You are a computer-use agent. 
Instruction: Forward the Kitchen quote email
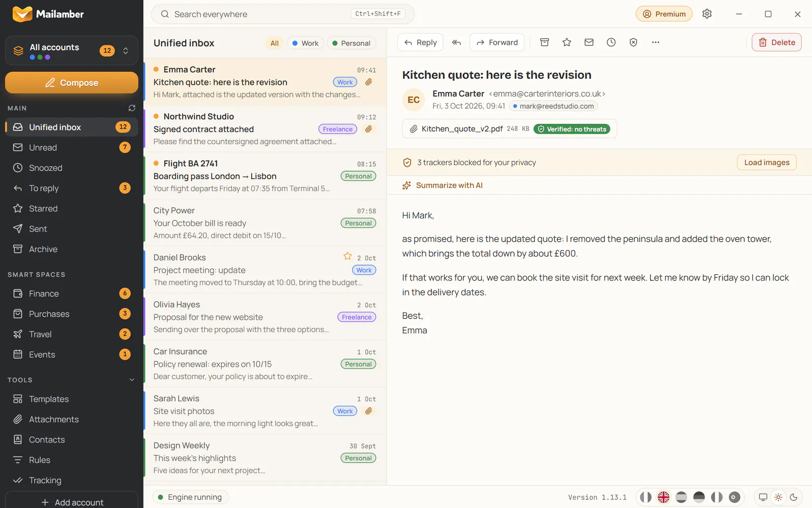click(497, 43)
